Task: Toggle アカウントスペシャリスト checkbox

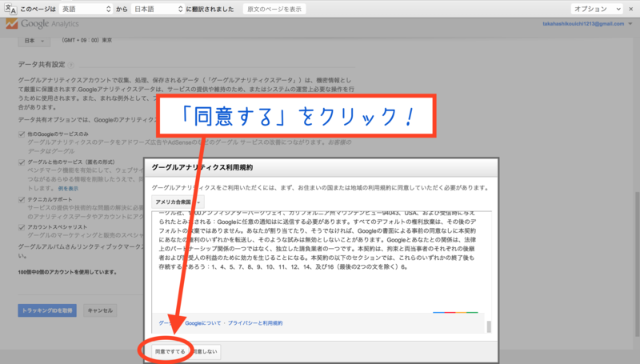Action: pos(22,227)
